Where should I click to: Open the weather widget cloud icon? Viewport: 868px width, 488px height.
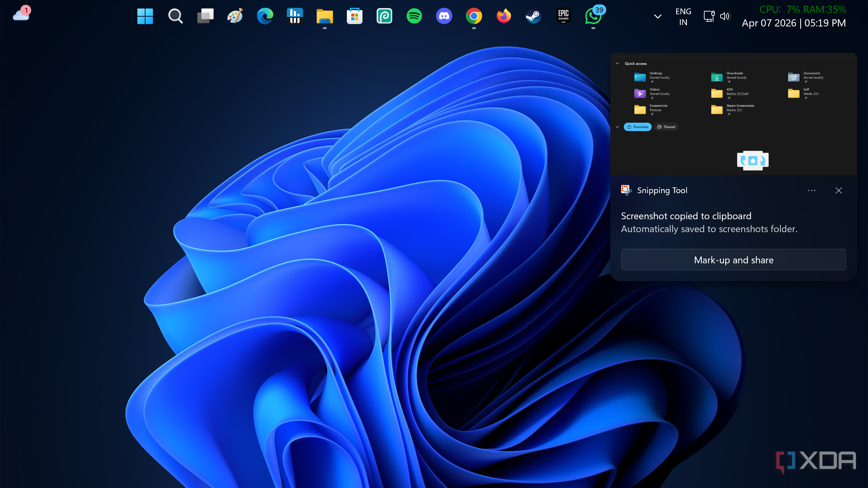tap(21, 14)
